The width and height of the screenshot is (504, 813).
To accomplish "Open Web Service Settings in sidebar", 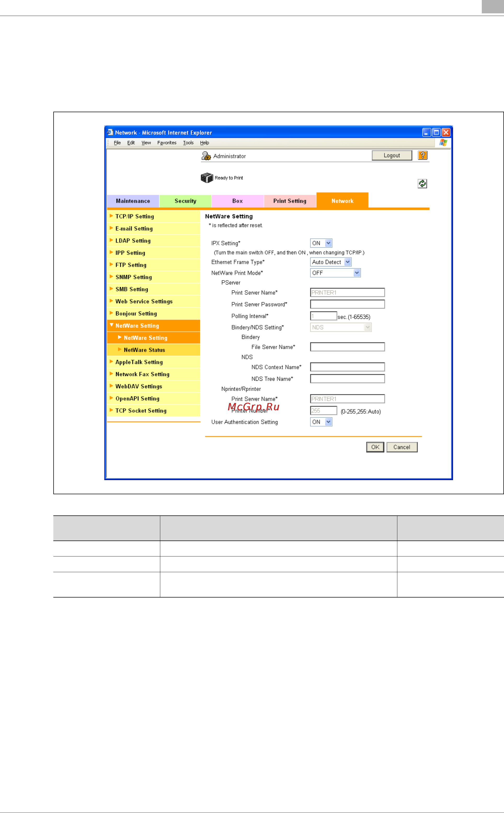I will (154, 302).
